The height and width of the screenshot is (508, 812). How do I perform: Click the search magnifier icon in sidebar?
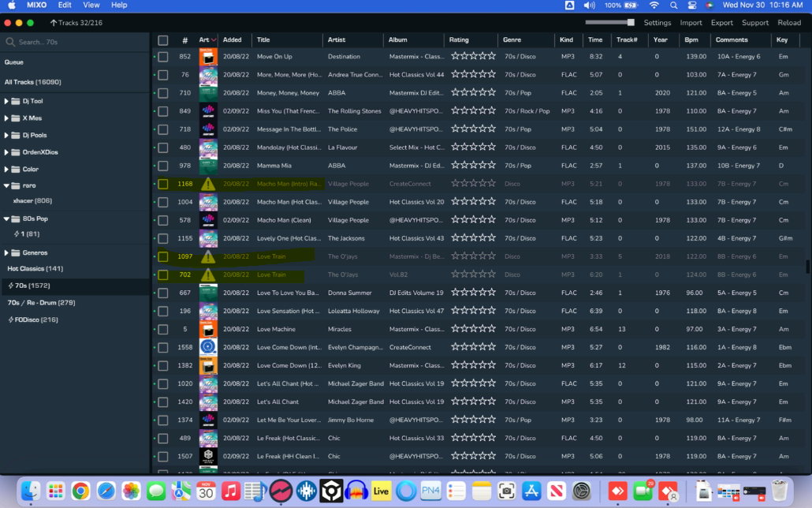tap(10, 42)
